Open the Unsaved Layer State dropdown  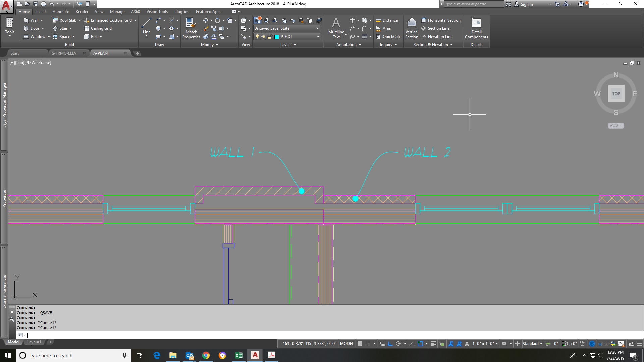click(x=317, y=28)
